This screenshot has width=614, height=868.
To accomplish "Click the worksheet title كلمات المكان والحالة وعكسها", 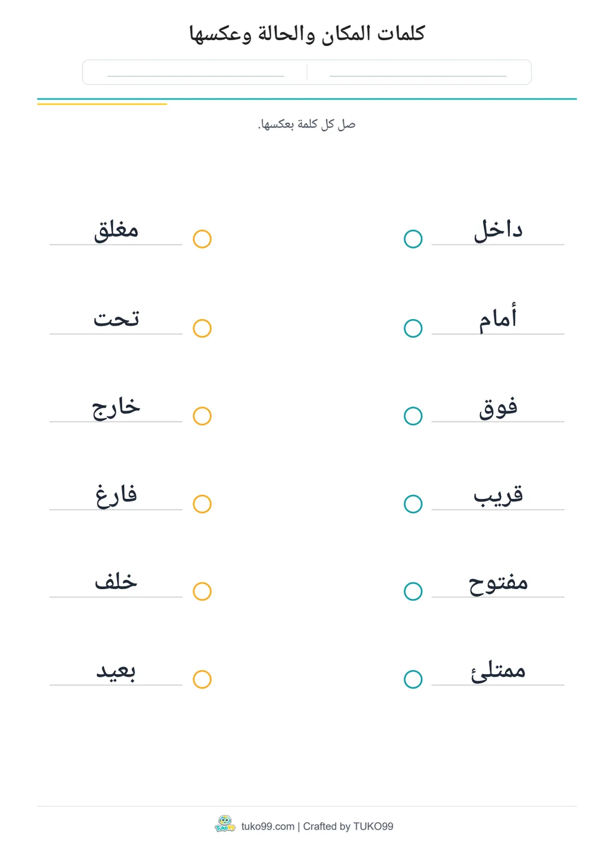I will click(307, 33).
